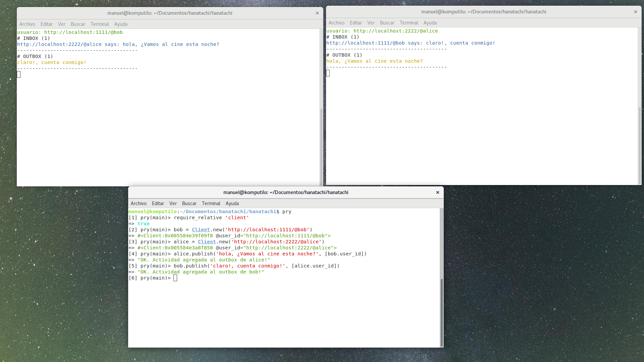
Task: Open Archivo menu in bob terminal
Action: (27, 24)
